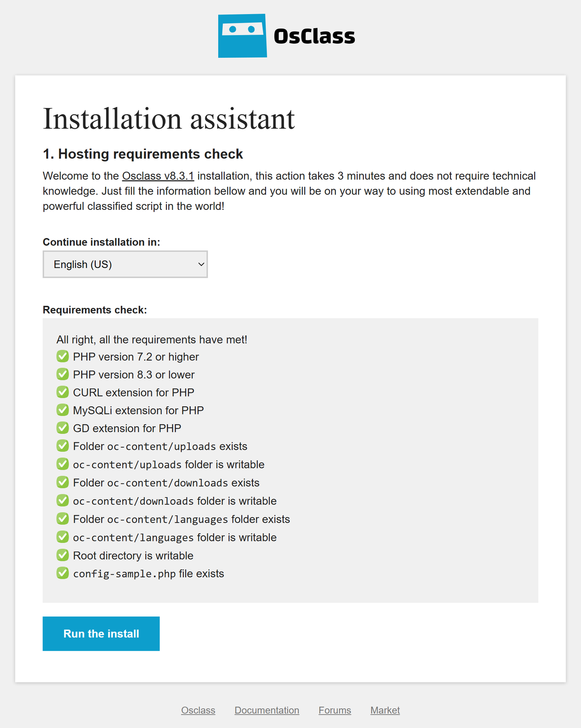The width and height of the screenshot is (581, 728).
Task: Click the Run the install button
Action: (x=101, y=634)
